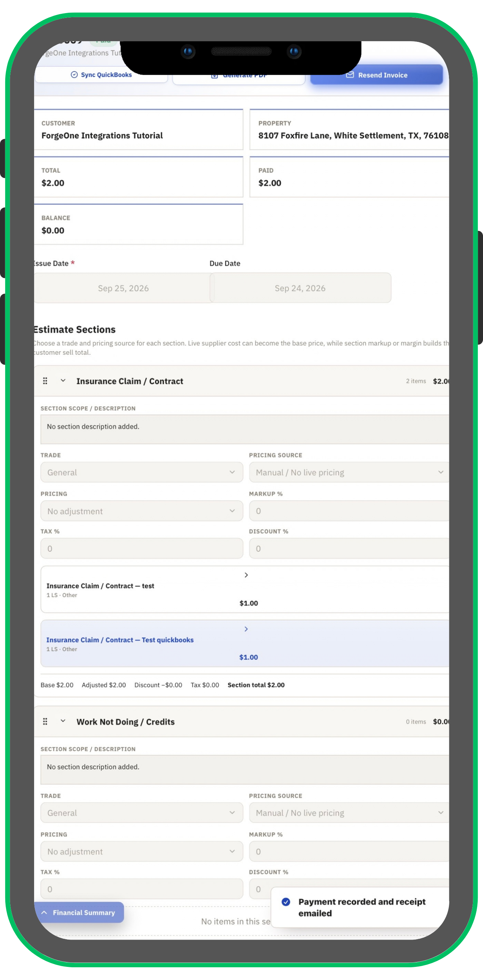Click the Balance '$0.00' card
483x980 pixels.
coord(139,224)
